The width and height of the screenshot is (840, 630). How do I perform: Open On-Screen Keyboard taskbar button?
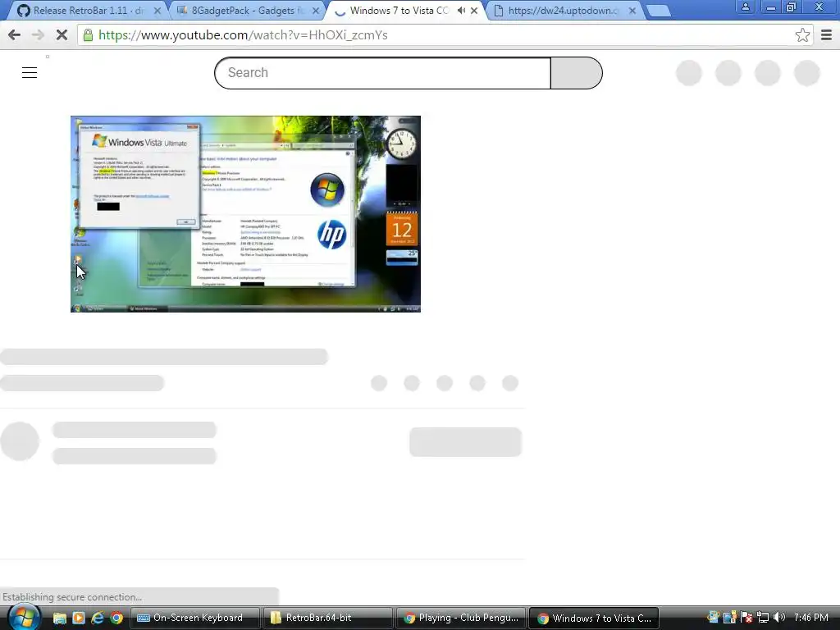[x=195, y=619]
